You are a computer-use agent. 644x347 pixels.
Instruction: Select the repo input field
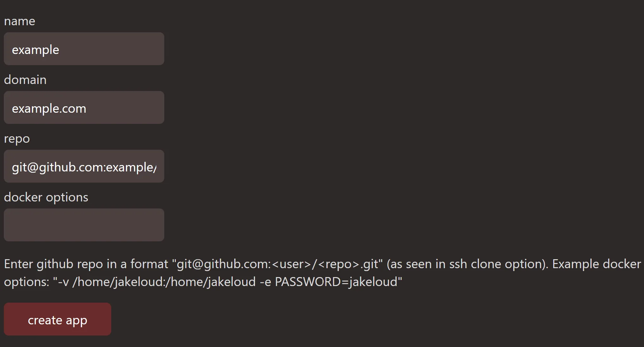click(x=84, y=166)
